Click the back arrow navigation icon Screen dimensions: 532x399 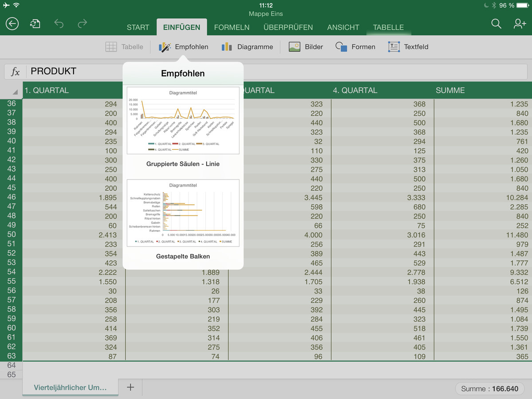[12, 23]
